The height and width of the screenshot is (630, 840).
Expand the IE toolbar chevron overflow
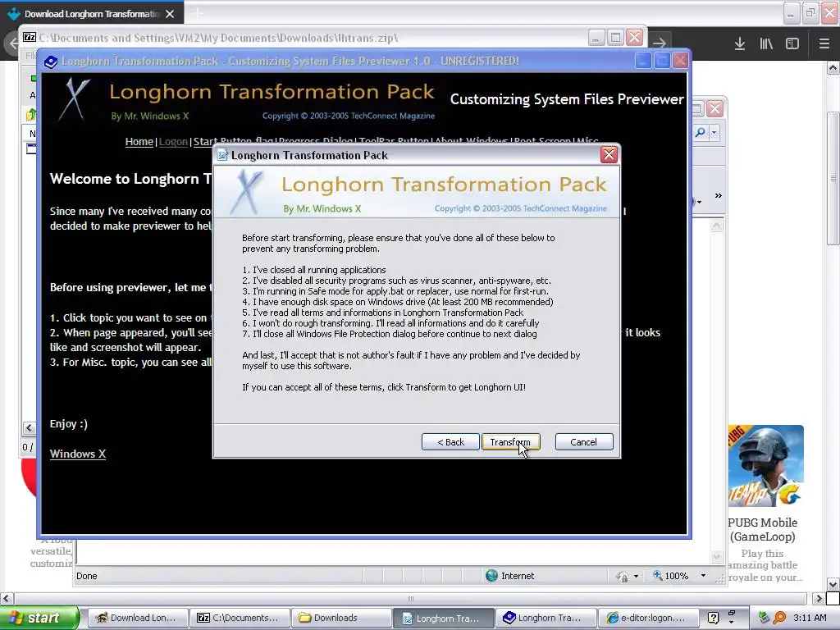[718, 196]
